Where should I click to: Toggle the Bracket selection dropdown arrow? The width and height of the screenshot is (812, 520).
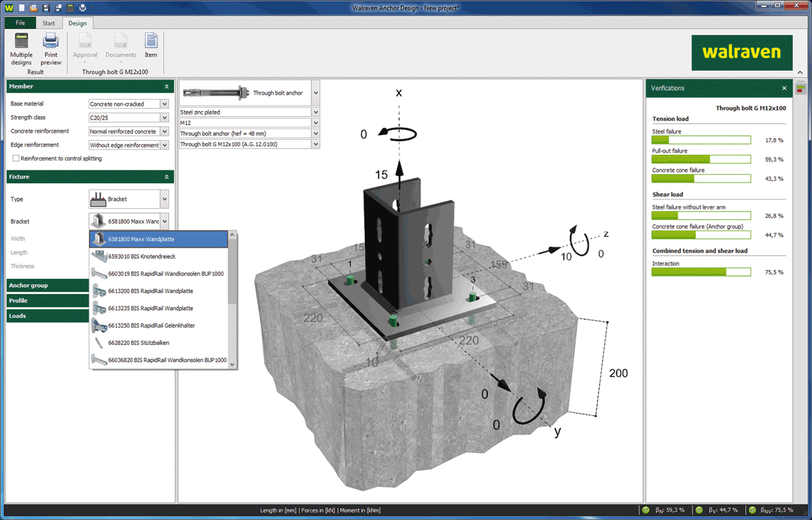pos(164,221)
